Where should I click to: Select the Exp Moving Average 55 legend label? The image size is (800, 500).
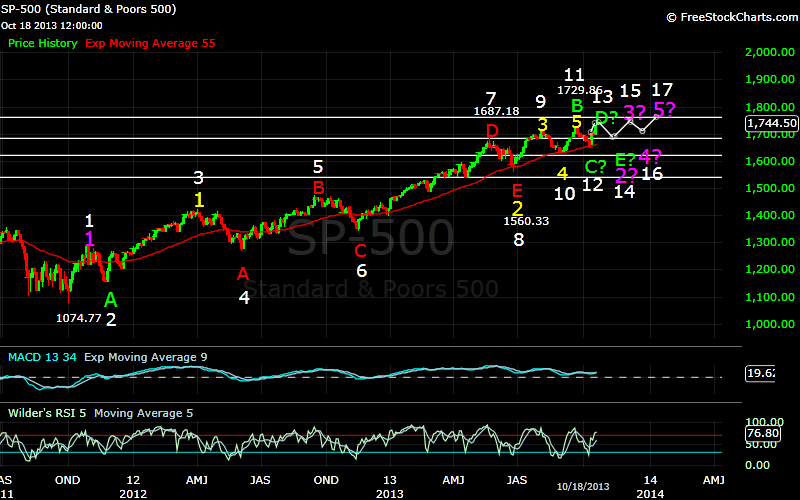[x=151, y=43]
